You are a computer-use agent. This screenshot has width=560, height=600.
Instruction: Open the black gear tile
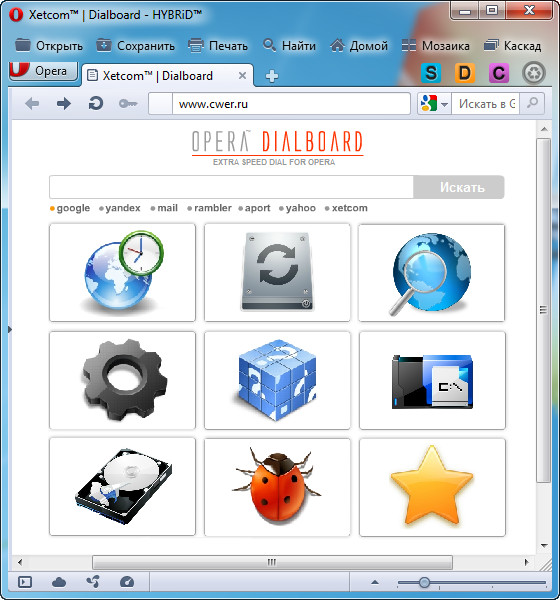(122, 380)
